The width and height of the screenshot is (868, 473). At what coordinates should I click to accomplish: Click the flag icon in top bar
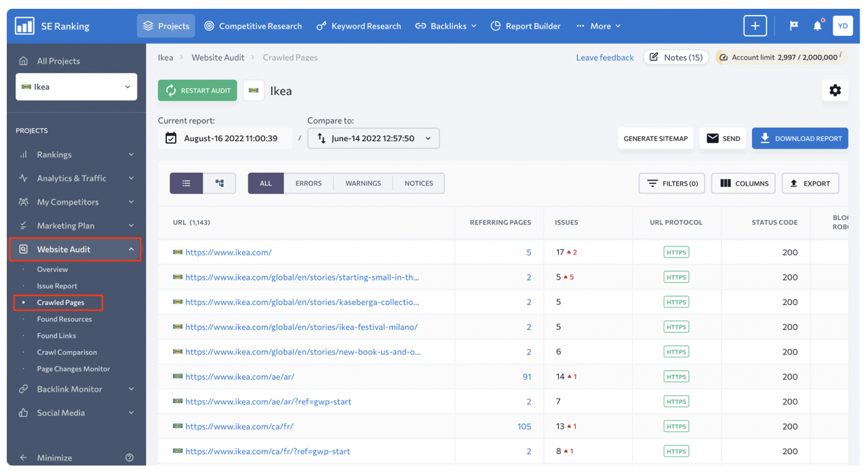(793, 26)
